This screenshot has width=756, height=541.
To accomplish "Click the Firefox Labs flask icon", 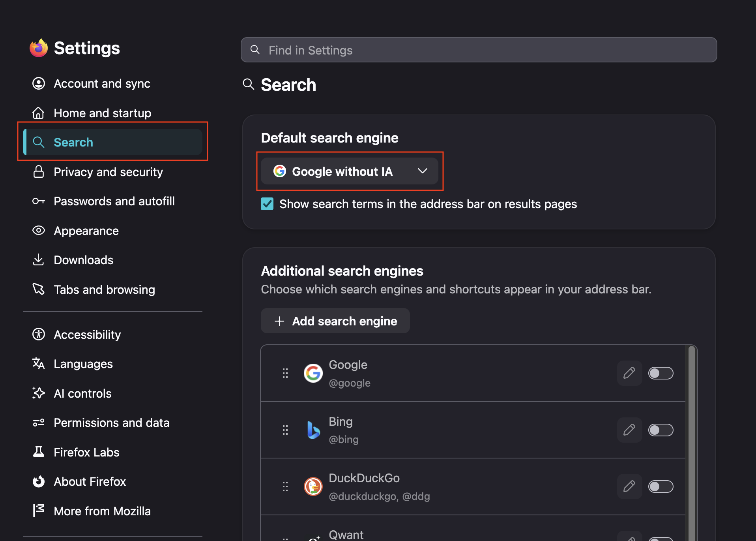I will 39,452.
